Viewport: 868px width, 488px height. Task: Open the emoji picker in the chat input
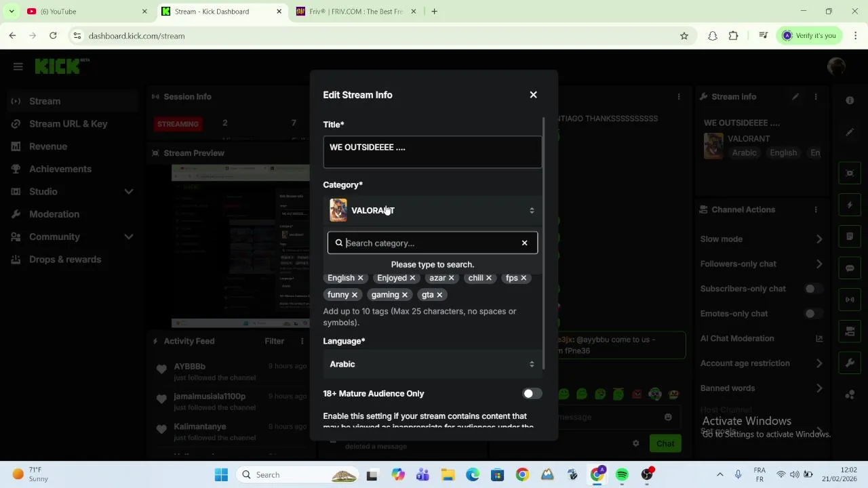click(x=668, y=417)
